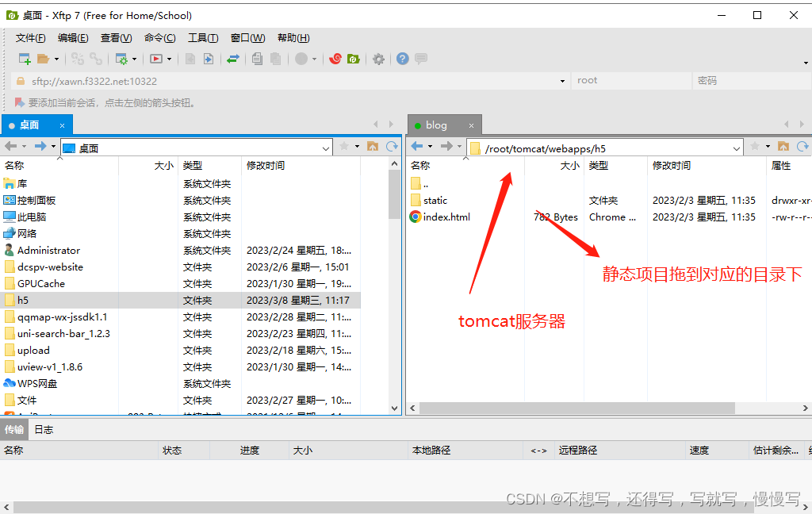Image resolution: width=812 pixels, height=514 pixels.
Task: Expand the globe icon dropdown arrow
Action: [314, 59]
